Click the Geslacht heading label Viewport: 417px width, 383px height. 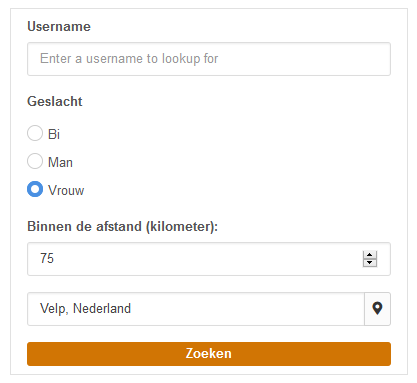point(55,101)
